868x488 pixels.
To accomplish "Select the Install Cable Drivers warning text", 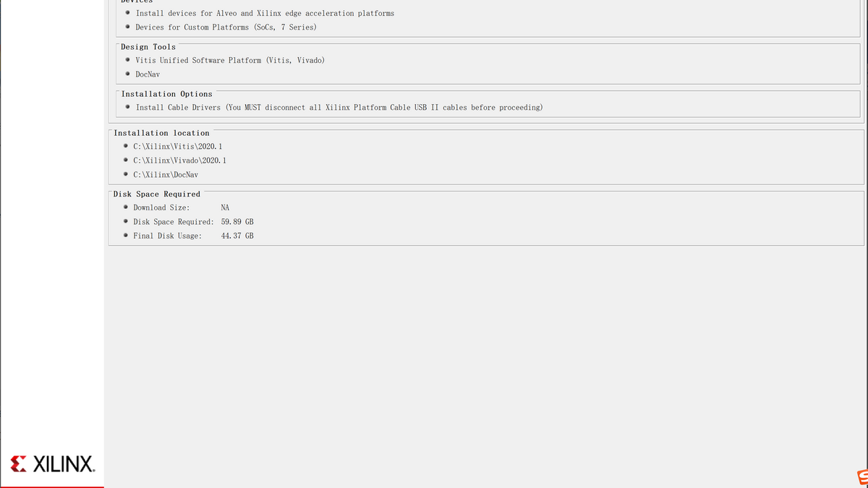I will point(339,108).
